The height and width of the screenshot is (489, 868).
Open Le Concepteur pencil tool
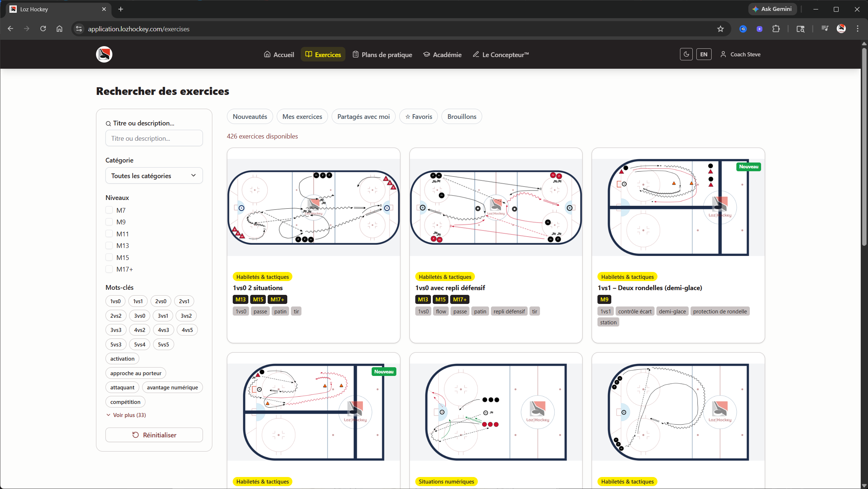click(x=500, y=55)
